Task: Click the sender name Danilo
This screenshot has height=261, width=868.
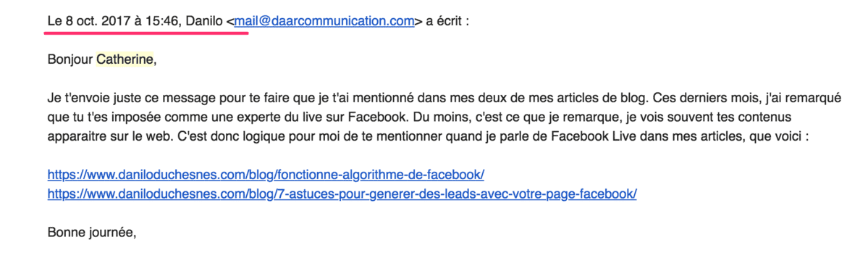Action: tap(203, 22)
